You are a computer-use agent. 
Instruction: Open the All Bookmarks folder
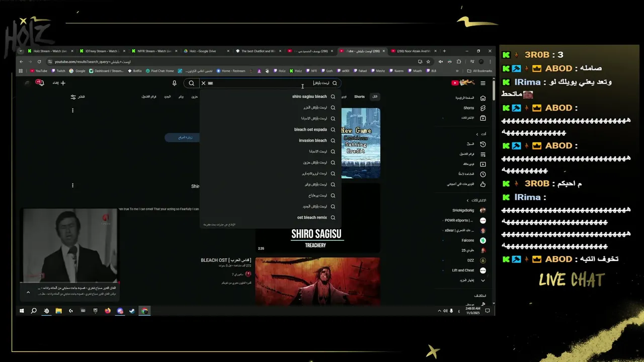pos(479,71)
